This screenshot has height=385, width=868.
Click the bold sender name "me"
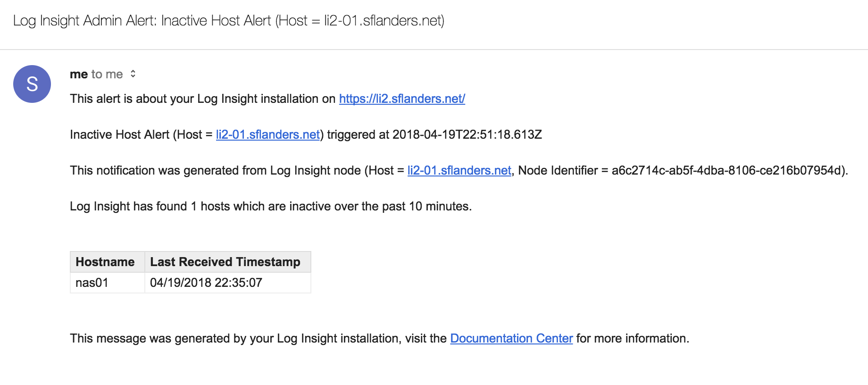(x=79, y=74)
